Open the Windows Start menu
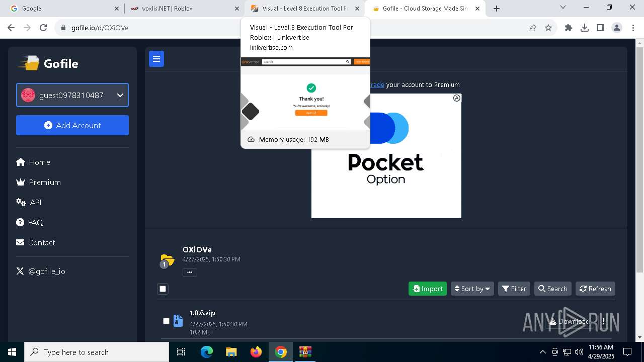Screen dimensions: 644x362 [x=12, y=352]
